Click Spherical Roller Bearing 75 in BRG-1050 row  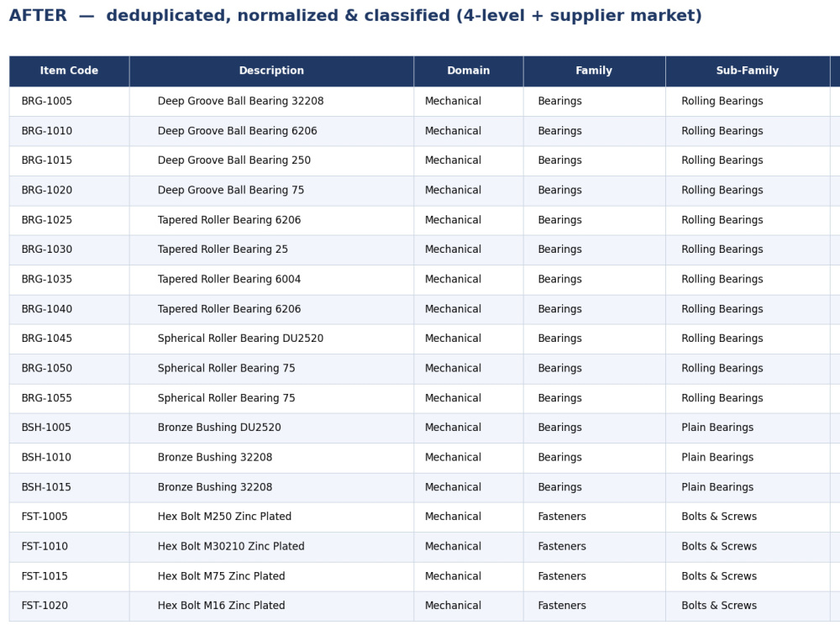point(226,368)
